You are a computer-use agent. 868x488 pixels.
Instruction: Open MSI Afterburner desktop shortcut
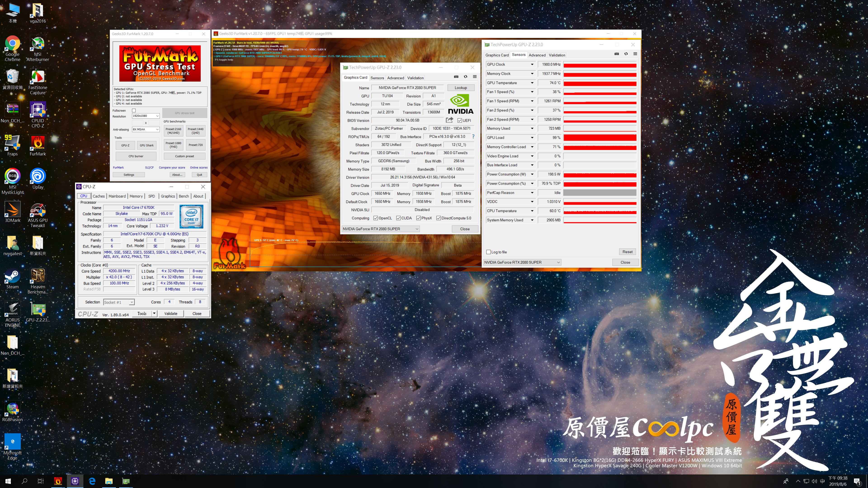coord(38,48)
